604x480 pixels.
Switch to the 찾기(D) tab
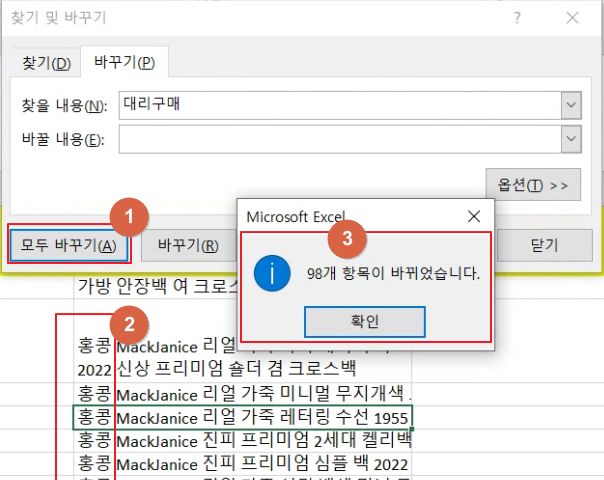[x=46, y=63]
